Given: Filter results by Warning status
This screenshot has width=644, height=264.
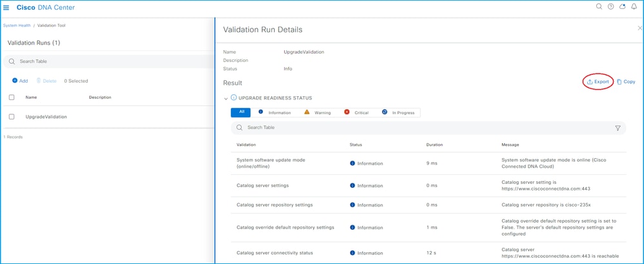Looking at the screenshot, I should 317,113.
